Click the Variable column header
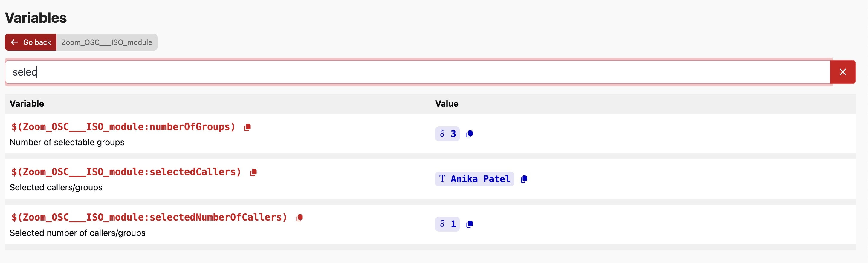This screenshot has height=263, width=868. tap(27, 103)
